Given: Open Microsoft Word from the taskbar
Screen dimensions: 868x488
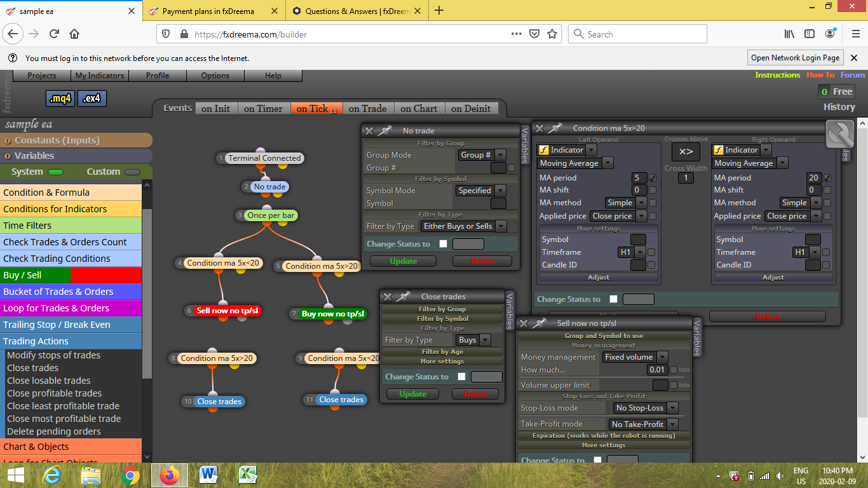Looking at the screenshot, I should click(x=208, y=475).
